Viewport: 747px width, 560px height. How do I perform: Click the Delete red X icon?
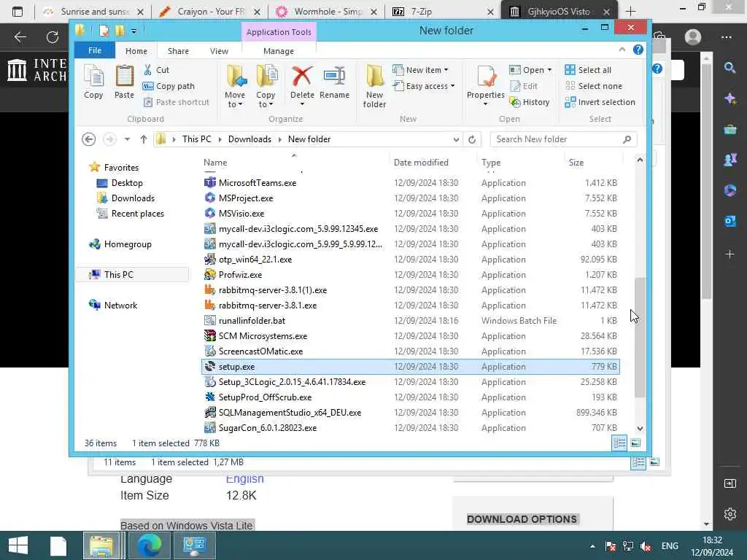click(x=302, y=82)
